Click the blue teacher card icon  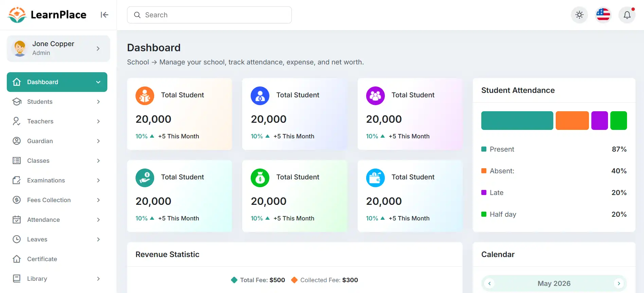[260, 96]
